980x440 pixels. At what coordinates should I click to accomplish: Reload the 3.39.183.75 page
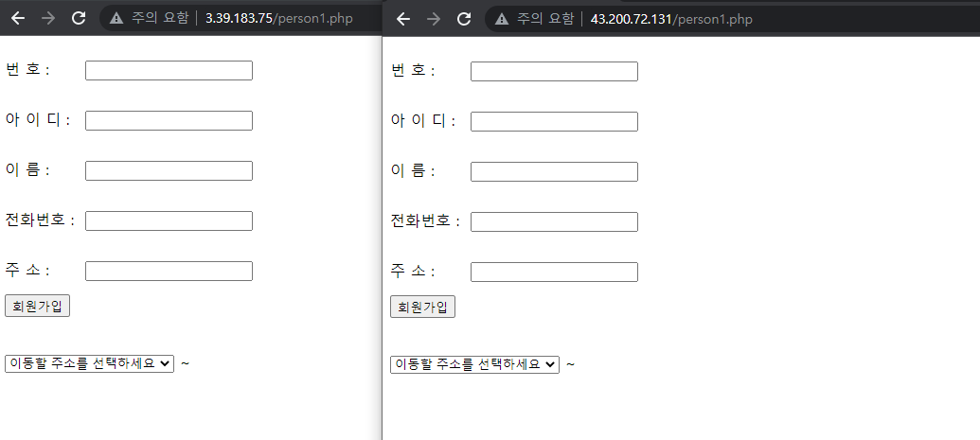coord(79,18)
